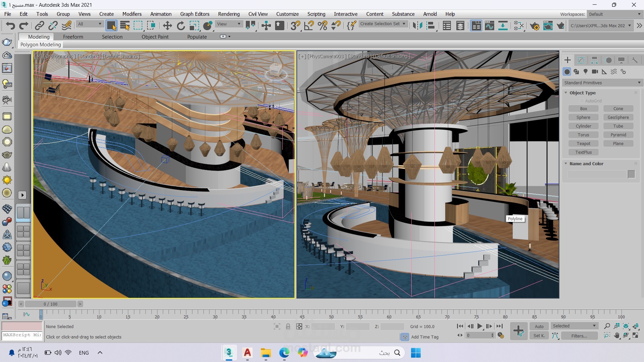Select the Move tool in main toolbar
The image size is (644, 362).
click(x=167, y=26)
